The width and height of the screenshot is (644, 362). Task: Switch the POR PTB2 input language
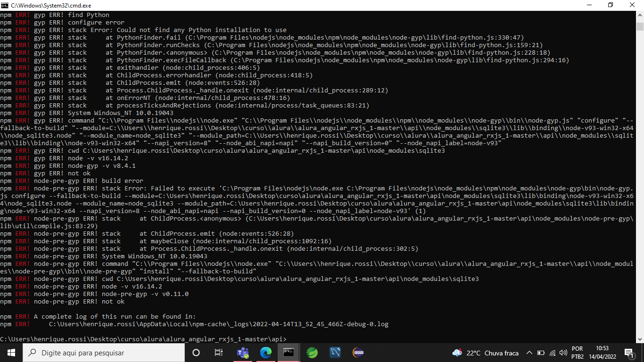tap(578, 353)
